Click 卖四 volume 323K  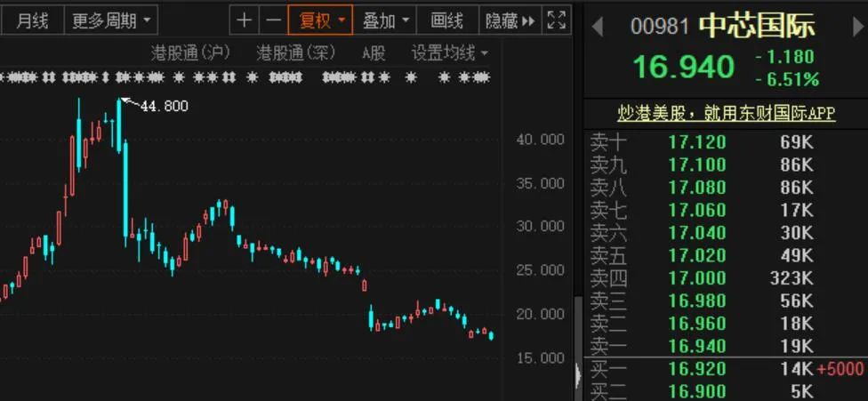(792, 277)
